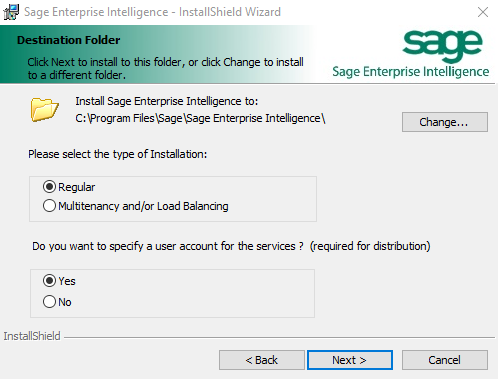Click the green sage logo
The width and height of the screenshot is (498, 379).
(442, 46)
